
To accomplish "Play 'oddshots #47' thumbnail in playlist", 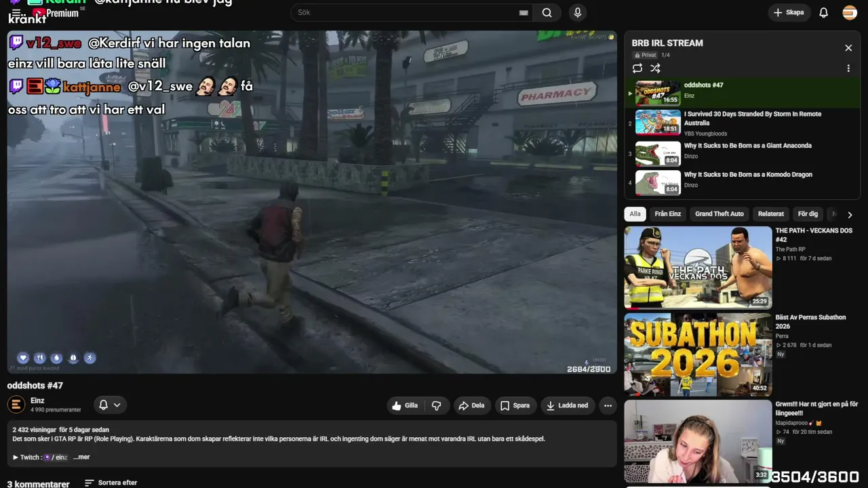I will [x=658, y=94].
